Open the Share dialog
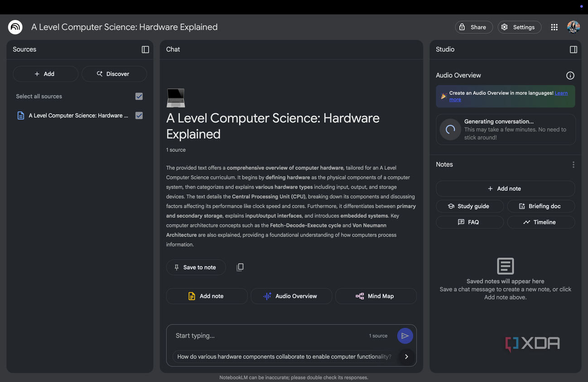588x382 pixels. click(x=474, y=27)
